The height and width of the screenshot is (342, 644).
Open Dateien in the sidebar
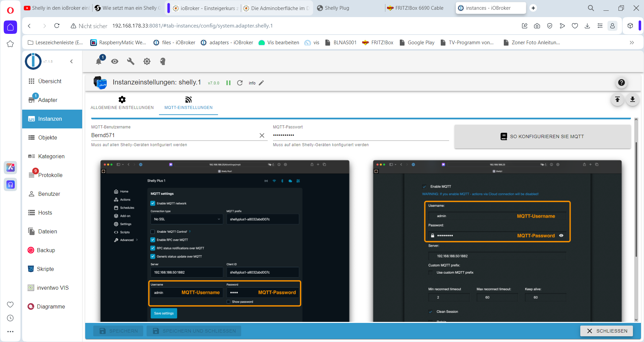(52, 231)
